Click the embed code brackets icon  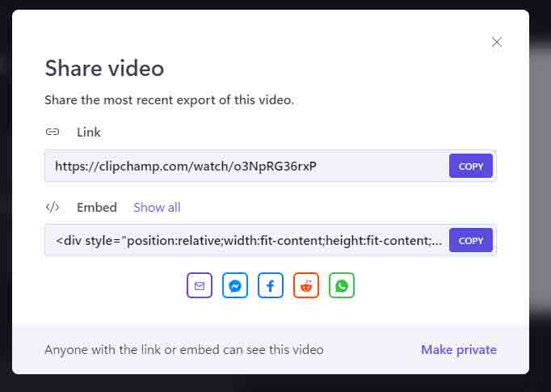pos(53,207)
